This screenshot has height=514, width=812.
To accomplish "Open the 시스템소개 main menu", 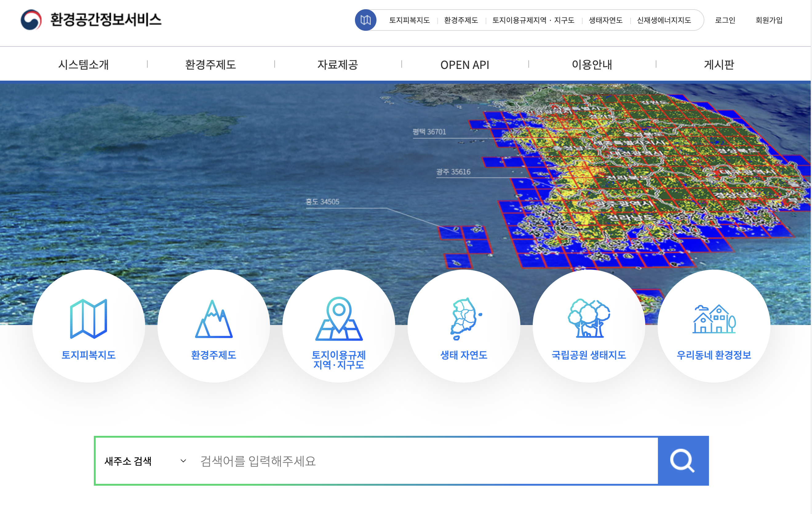I will [x=83, y=64].
